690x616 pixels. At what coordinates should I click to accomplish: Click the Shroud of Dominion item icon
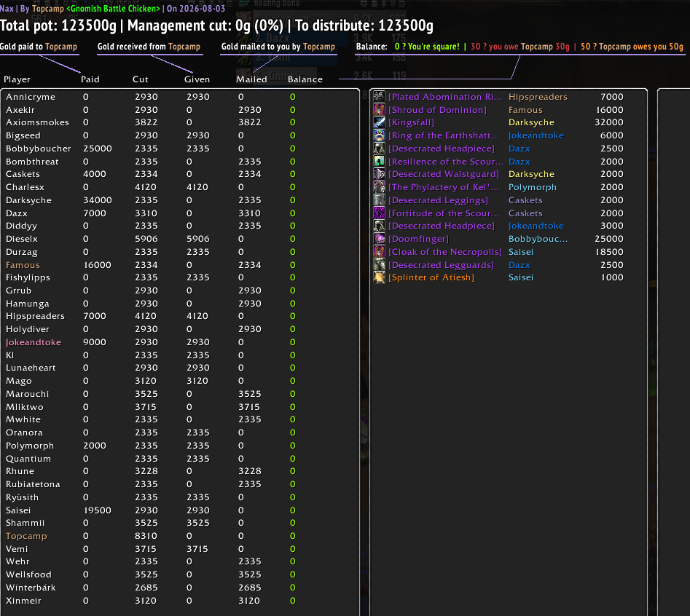379,110
